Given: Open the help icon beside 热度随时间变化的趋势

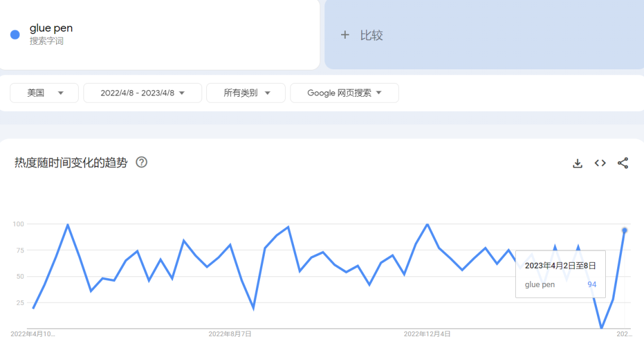Looking at the screenshot, I should click(x=141, y=162).
